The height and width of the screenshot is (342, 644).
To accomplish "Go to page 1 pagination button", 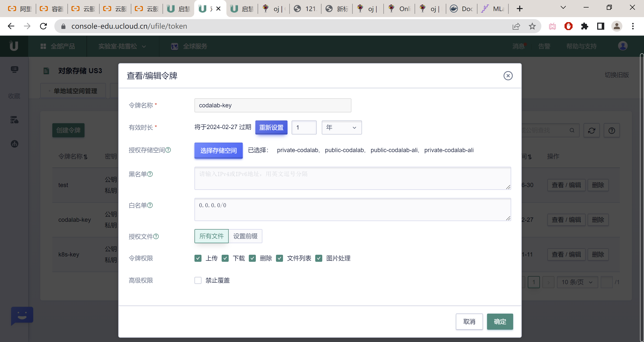I will (x=534, y=282).
